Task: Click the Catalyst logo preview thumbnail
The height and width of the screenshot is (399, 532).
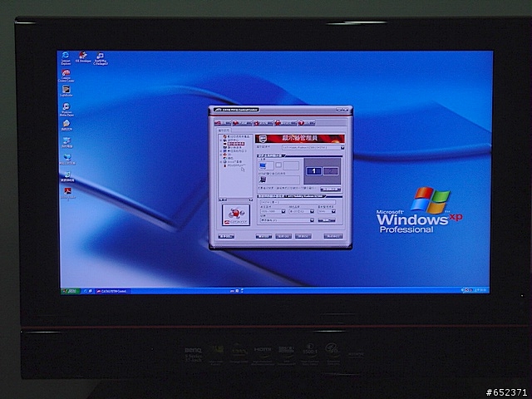Action: click(x=236, y=214)
